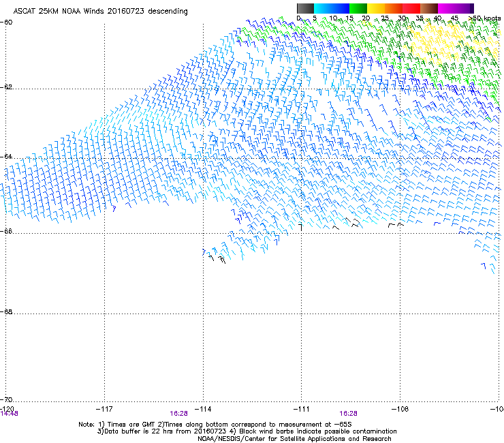Viewport: 504px width, 443px height.
Task: Click the "-68" latitude label
Action: [x=6, y=311]
